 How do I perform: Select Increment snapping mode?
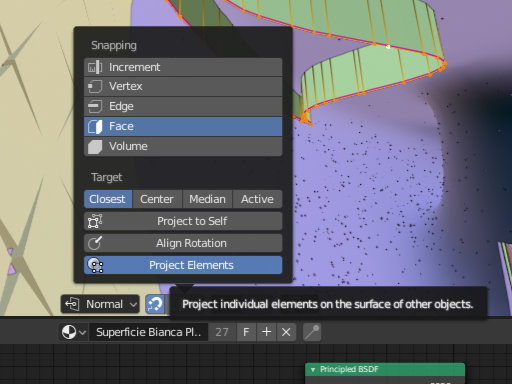[183, 67]
